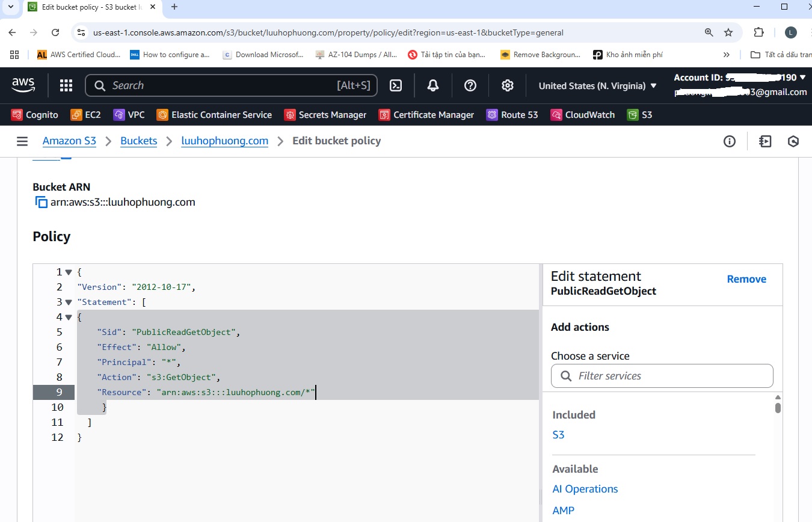The image size is (812, 522).
Task: Open the info panel icon
Action: [x=730, y=141]
